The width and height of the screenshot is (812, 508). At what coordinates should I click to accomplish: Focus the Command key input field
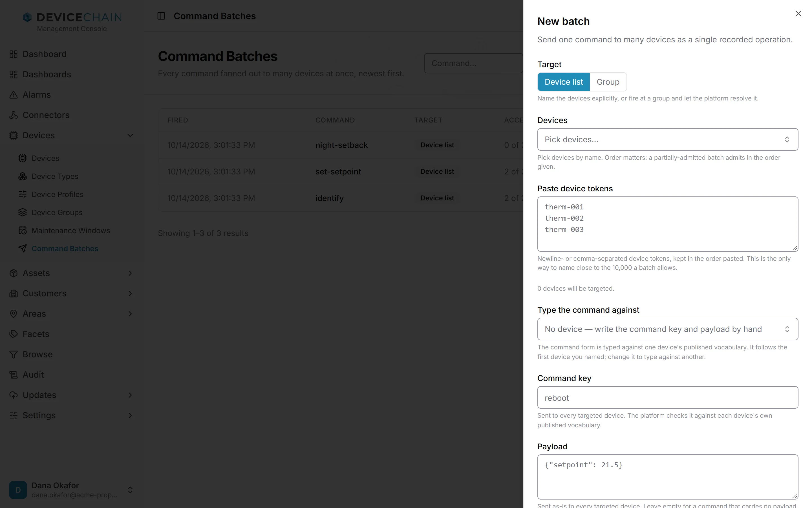pos(667,398)
